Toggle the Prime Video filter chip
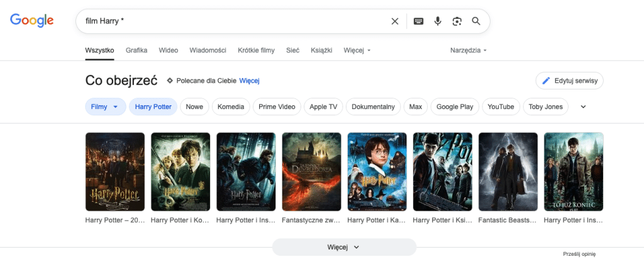Viewport: 644px width, 264px height. click(x=277, y=107)
